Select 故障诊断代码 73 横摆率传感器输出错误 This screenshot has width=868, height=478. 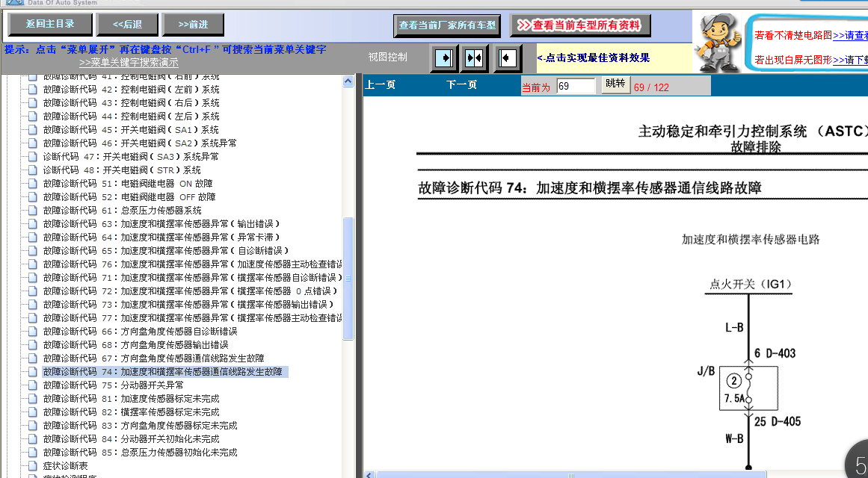click(x=188, y=305)
